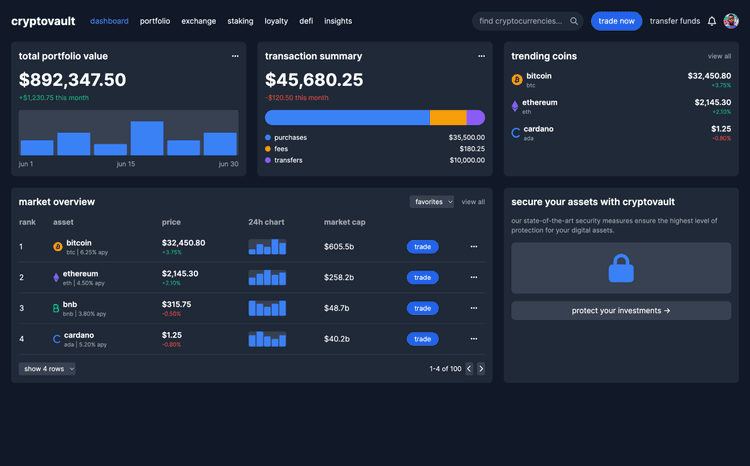Screen dimensions: 750x466
Task: Click the notification bell icon
Action: click(x=712, y=21)
